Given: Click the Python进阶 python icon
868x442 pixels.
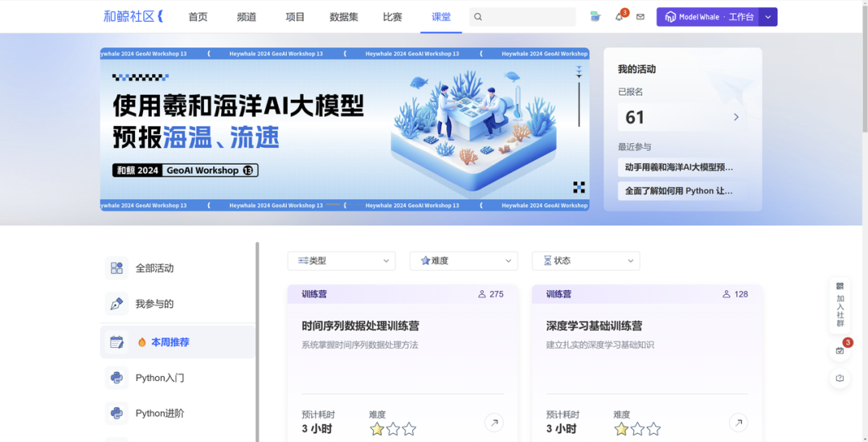Looking at the screenshot, I should tap(117, 413).
